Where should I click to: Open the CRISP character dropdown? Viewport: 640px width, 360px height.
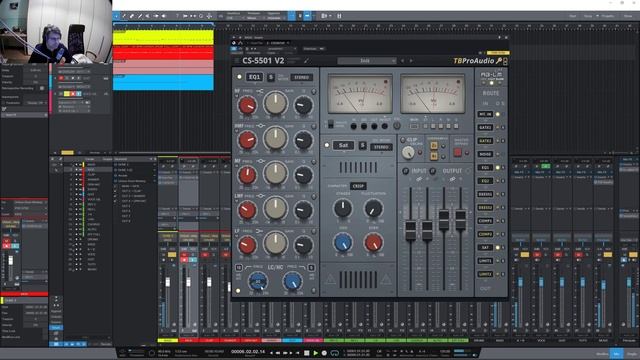pyautogui.click(x=358, y=186)
